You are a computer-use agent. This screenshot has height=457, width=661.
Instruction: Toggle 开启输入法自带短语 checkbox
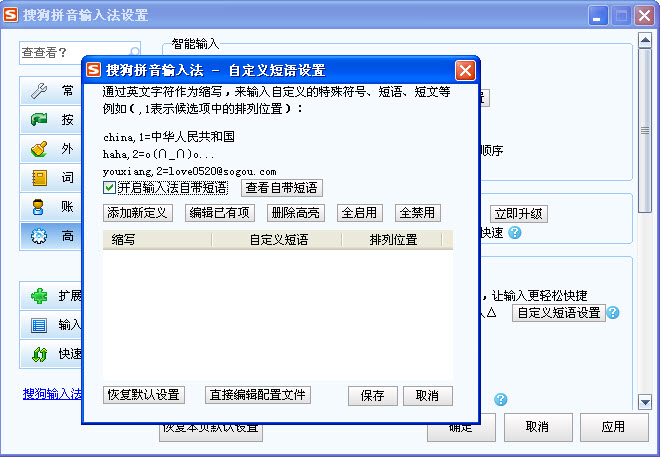109,188
